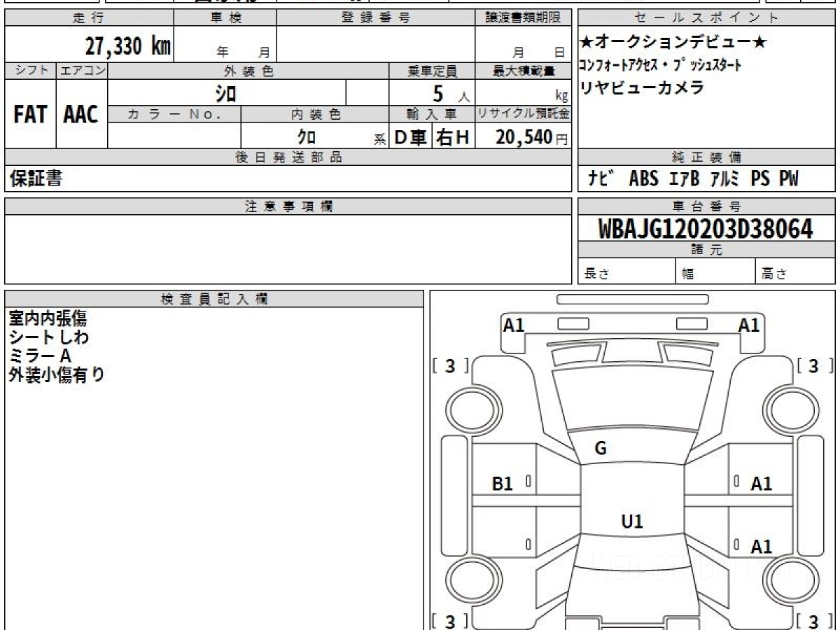Select the 外装色 header
The width and height of the screenshot is (840, 630).
point(248,71)
